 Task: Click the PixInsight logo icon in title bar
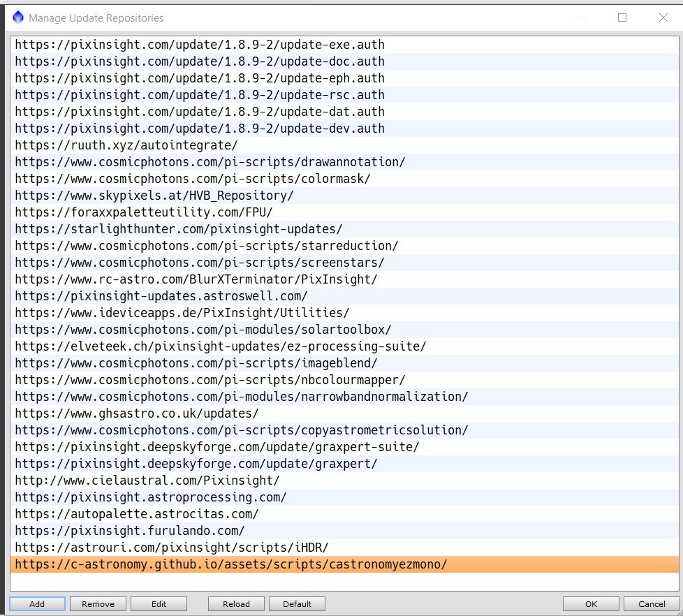click(x=18, y=17)
